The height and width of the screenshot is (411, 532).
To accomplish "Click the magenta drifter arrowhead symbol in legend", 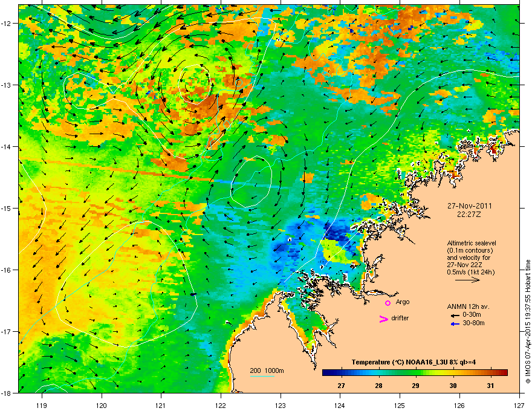I will pyautogui.click(x=383, y=319).
